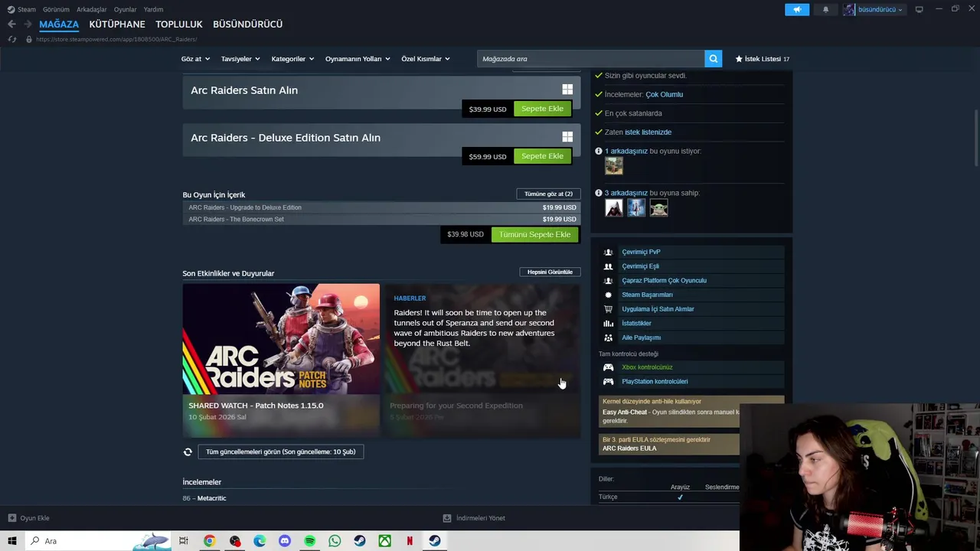Viewport: 980px width, 551px height.
Task: Open Steam Başarımları achievements feature
Action: click(647, 295)
